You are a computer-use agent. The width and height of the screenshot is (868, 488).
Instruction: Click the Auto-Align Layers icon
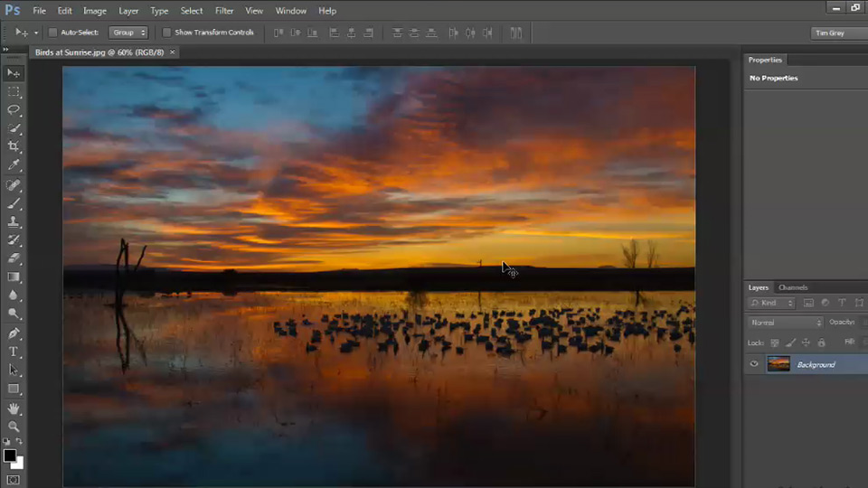516,33
